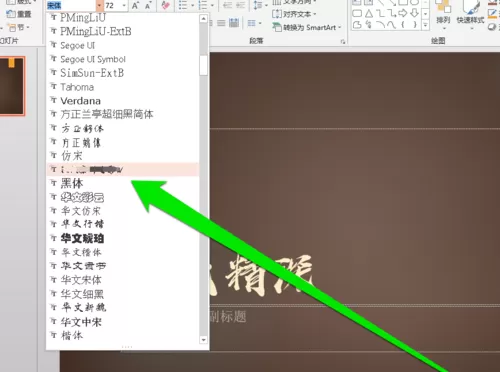The width and height of the screenshot is (500, 372).
Task: Select the rounded rectangle shape
Action: pos(357,13)
